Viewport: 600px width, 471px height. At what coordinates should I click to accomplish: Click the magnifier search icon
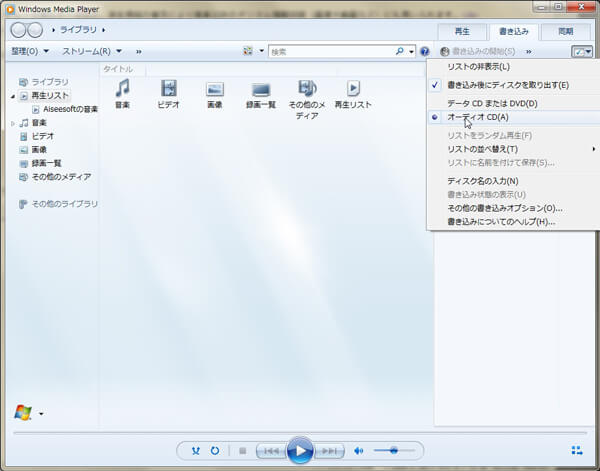pyautogui.click(x=399, y=51)
